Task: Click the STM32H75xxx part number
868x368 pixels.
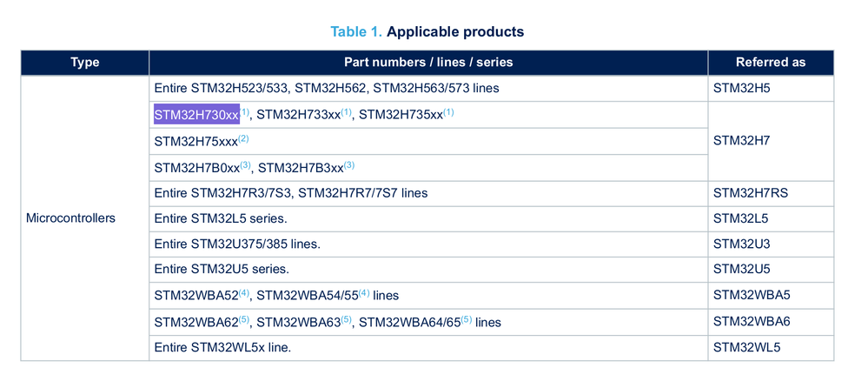Action: 196,141
